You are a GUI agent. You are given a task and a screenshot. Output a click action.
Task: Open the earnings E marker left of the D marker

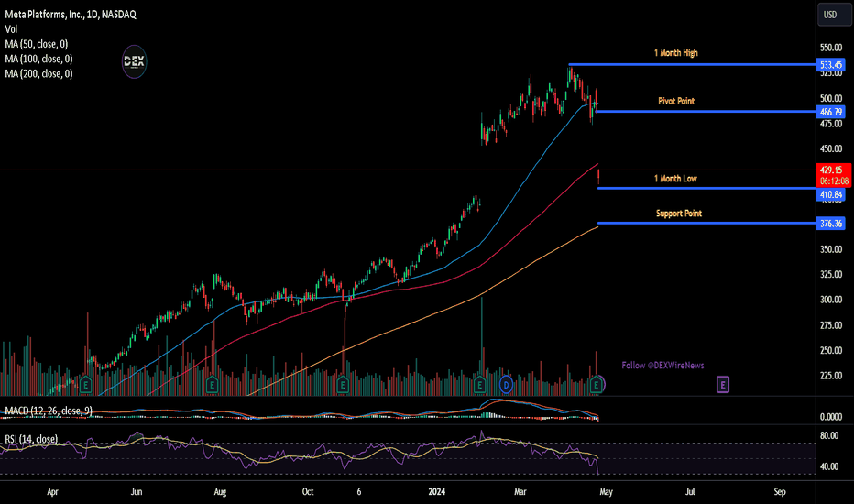pyautogui.click(x=479, y=385)
